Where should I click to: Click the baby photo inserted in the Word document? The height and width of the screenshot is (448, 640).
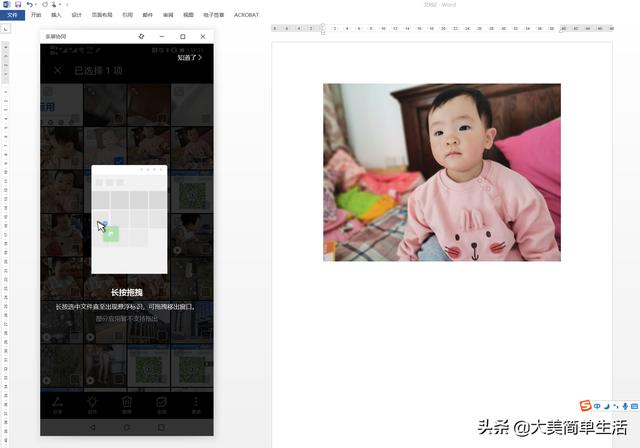point(442,172)
